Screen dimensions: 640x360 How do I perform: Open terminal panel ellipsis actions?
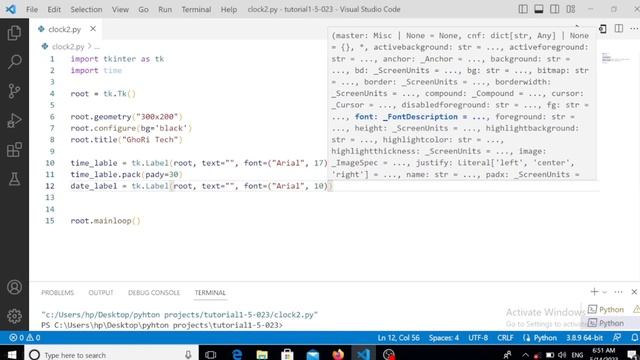click(x=618, y=292)
